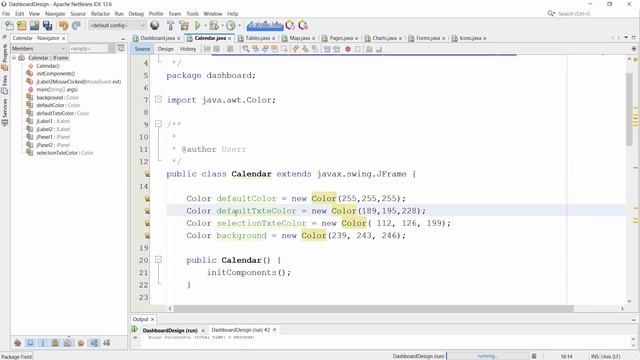This screenshot has width=640, height=360.
Task: Click the blue memory usage bar
Action: tap(265, 25)
